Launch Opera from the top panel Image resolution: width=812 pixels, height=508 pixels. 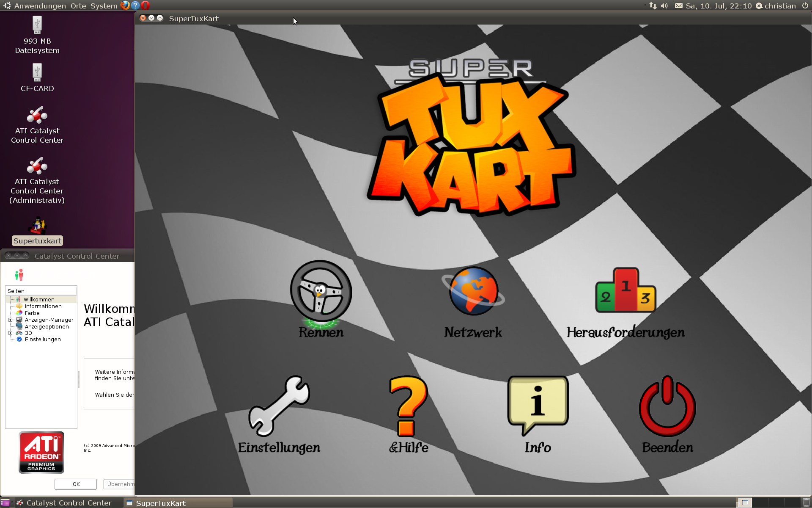145,6
